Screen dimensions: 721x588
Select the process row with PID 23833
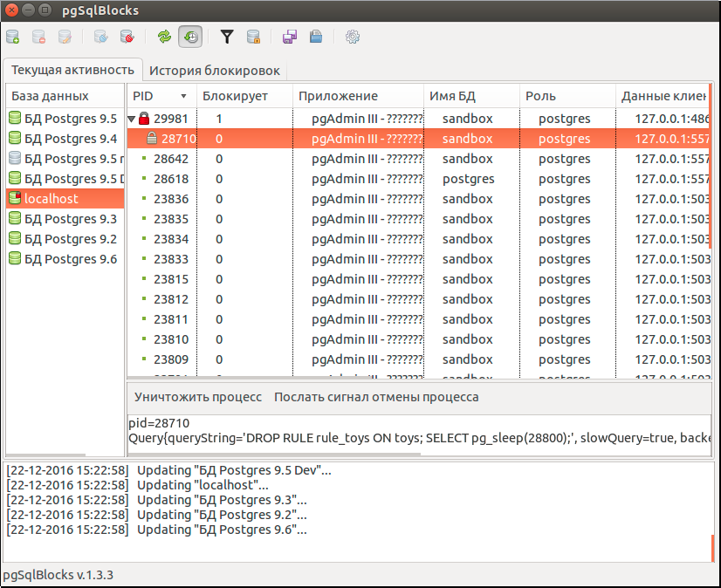(x=418, y=259)
